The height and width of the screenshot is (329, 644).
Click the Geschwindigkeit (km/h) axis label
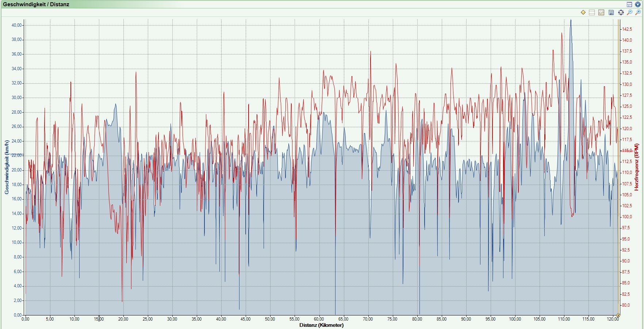7,167
